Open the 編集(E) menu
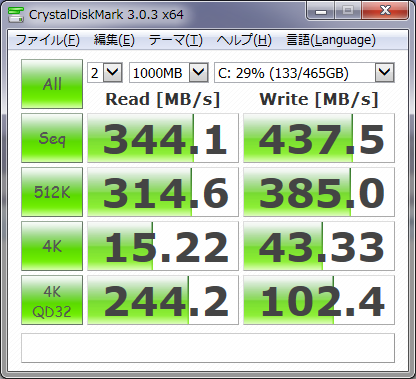Viewport: 416px width, 379px height. point(114,40)
